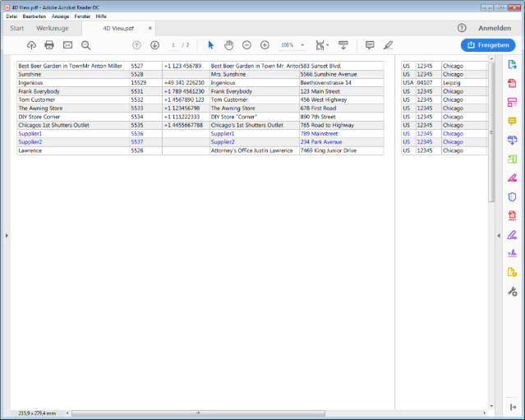Click the horizontal scroll right arrow
Image resolution: width=525 pixels, height=420 pixels.
(x=485, y=413)
